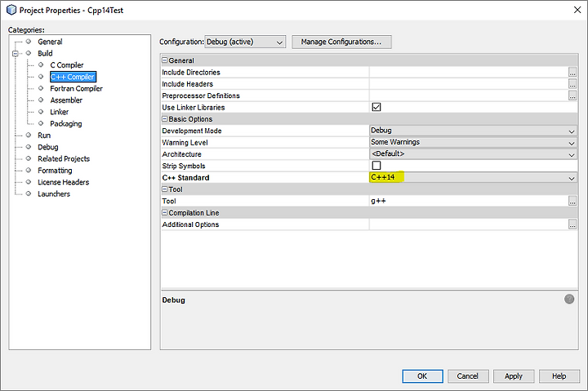The width and height of the screenshot is (588, 391).
Task: Select Linker category
Action: [60, 112]
